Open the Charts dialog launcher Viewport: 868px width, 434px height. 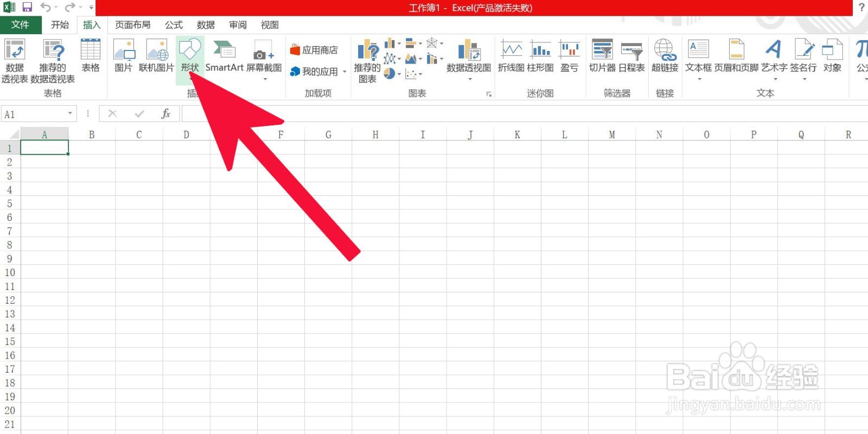(x=489, y=94)
